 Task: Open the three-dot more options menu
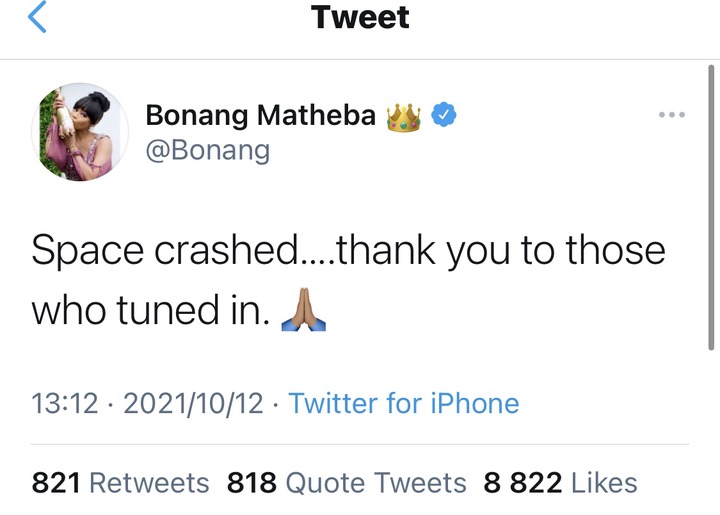(x=672, y=114)
